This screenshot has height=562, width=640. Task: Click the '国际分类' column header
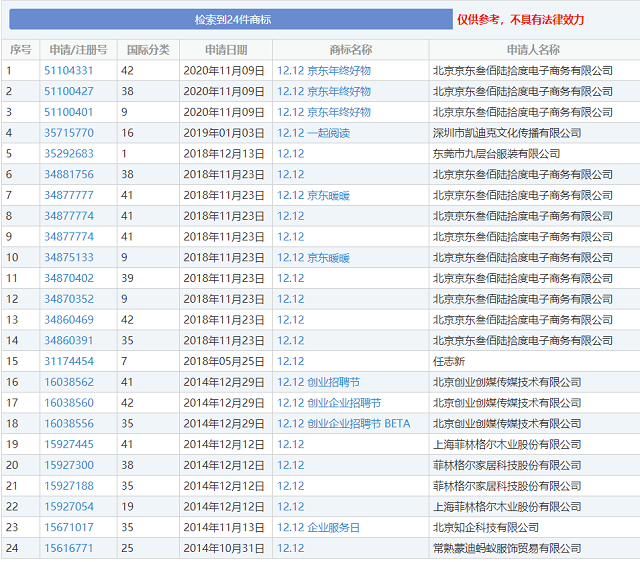[148, 50]
